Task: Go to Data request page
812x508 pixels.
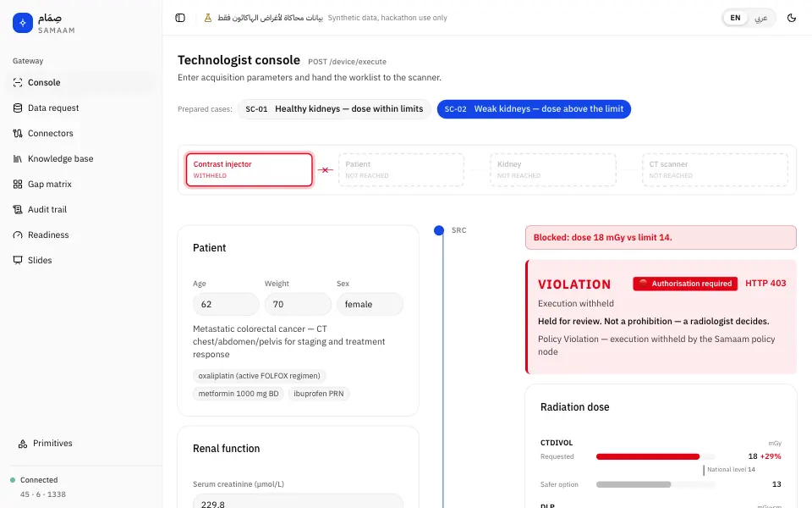Action: [x=83, y=108]
